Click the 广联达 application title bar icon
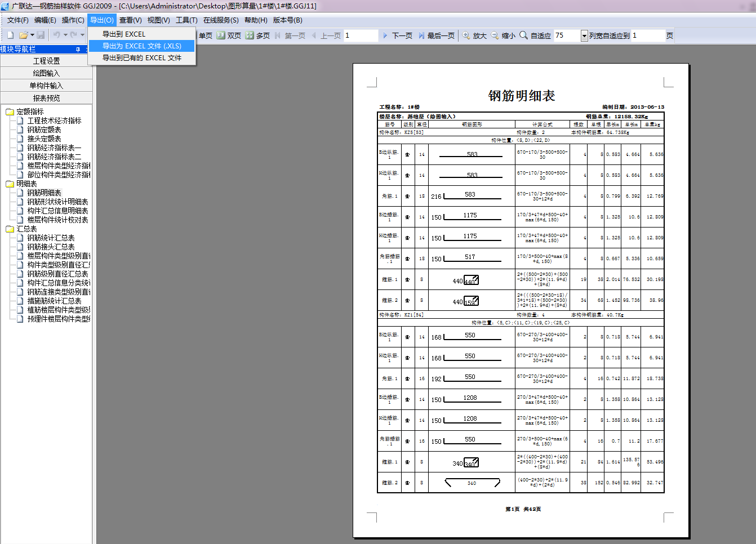The image size is (756, 544). click(5, 6)
